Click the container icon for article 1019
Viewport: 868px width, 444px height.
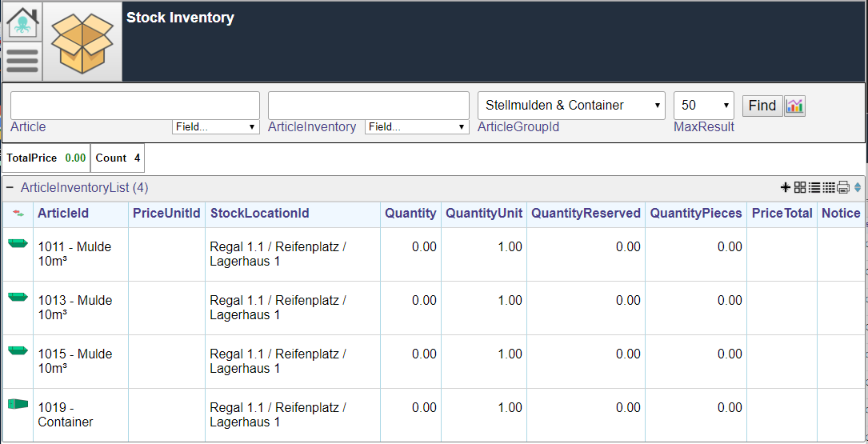[x=18, y=404]
